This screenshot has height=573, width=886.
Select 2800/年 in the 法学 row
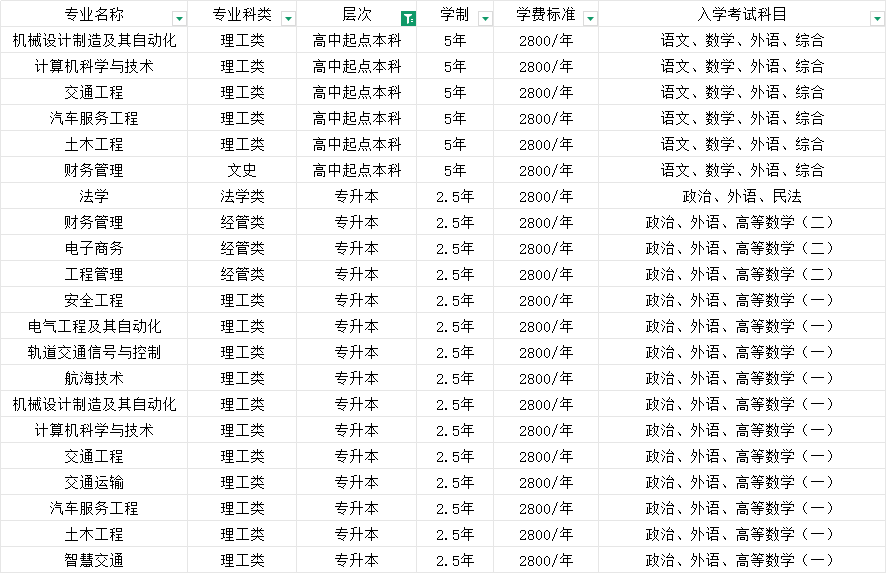pyautogui.click(x=546, y=196)
